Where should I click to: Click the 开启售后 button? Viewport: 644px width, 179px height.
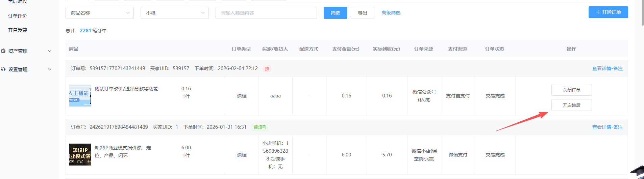point(572,105)
